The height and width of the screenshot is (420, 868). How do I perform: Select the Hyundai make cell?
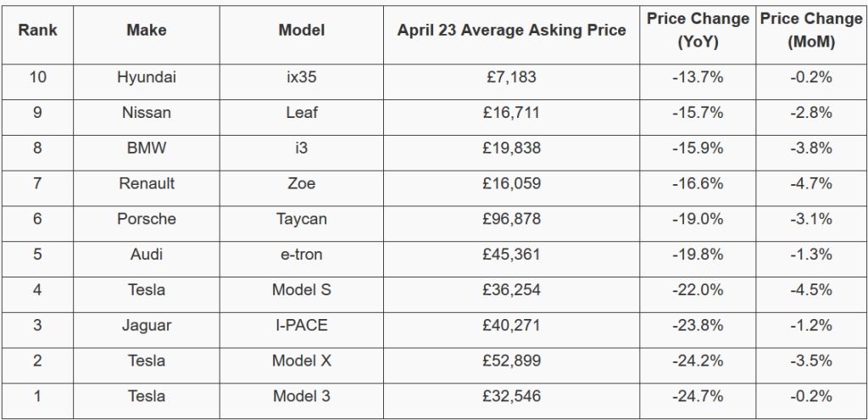point(147,77)
